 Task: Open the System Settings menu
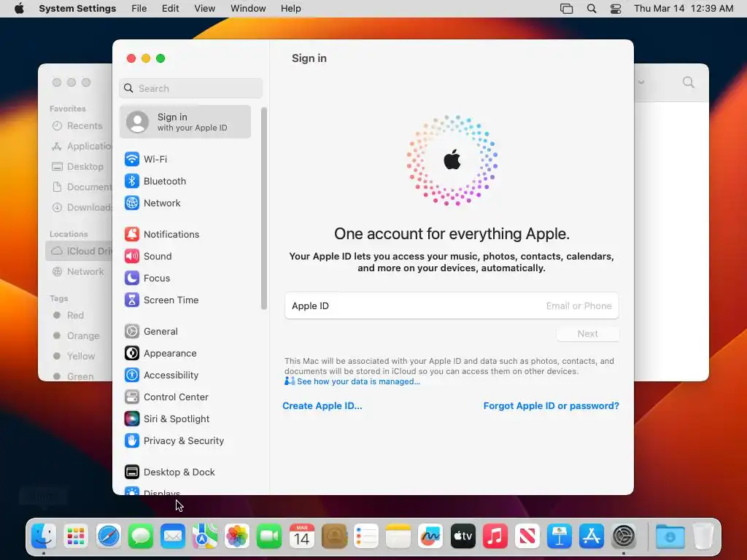tap(77, 9)
